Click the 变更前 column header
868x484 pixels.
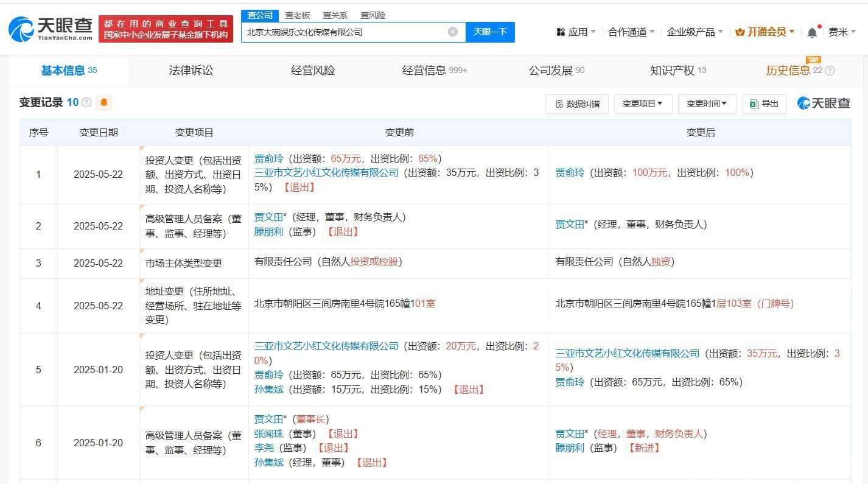tap(399, 132)
